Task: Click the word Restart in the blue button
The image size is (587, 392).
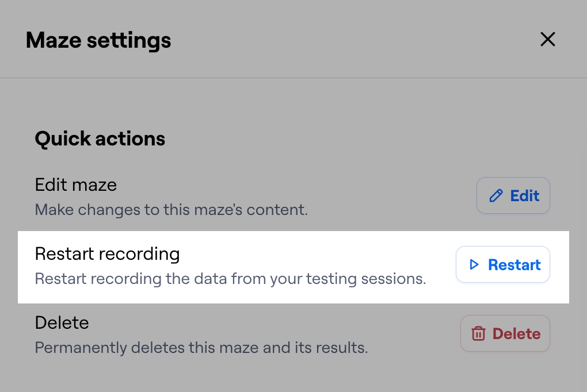Action: click(x=514, y=264)
